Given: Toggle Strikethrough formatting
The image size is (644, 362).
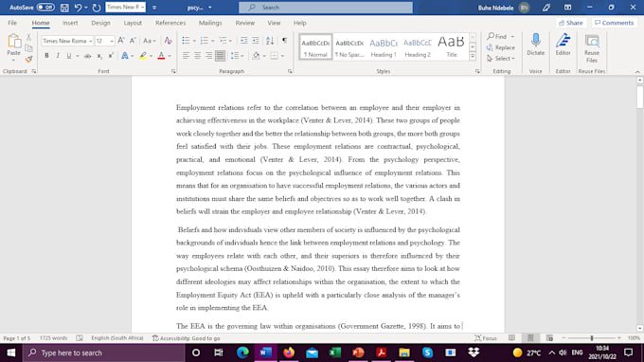Looking at the screenshot, I should point(87,56).
